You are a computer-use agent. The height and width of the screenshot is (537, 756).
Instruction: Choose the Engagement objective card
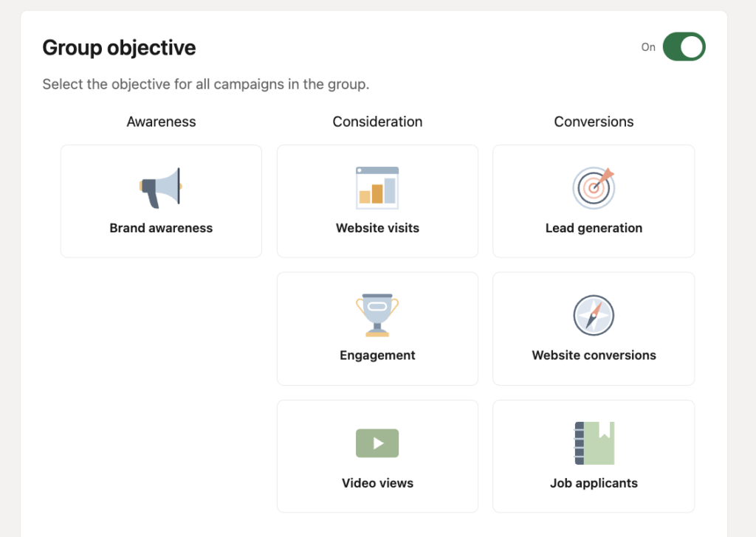(x=377, y=328)
